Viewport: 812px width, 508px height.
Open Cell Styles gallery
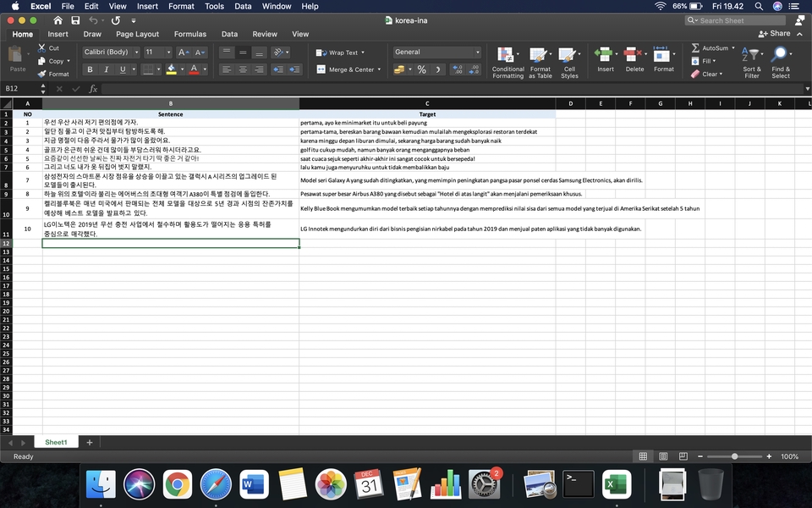(569, 62)
